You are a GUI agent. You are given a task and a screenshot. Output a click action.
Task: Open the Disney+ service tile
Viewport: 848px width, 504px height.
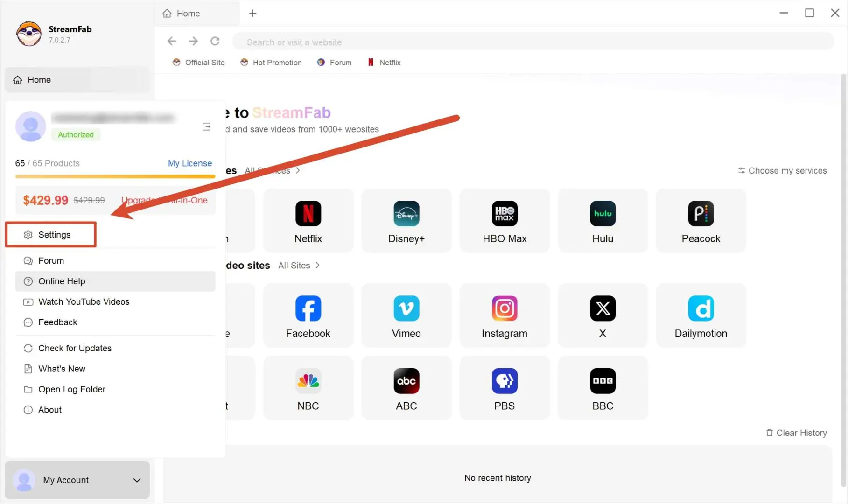tap(406, 221)
